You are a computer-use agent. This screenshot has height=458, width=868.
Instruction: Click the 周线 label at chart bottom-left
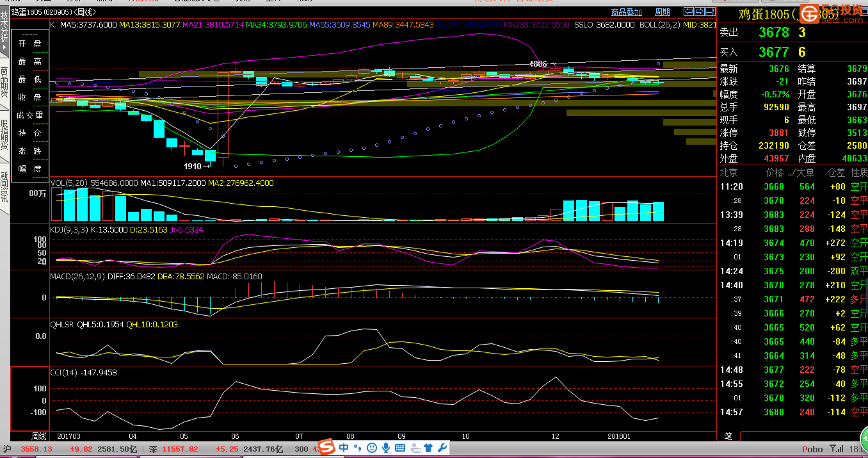point(39,436)
